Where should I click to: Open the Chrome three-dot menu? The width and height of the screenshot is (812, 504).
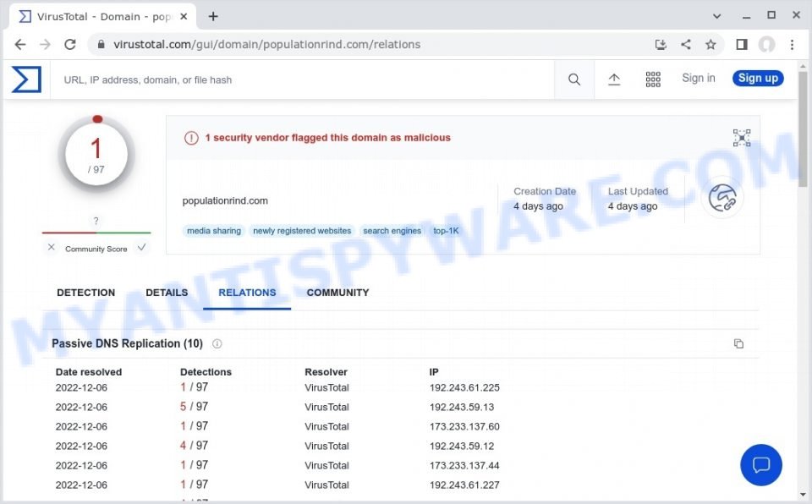coord(792,45)
